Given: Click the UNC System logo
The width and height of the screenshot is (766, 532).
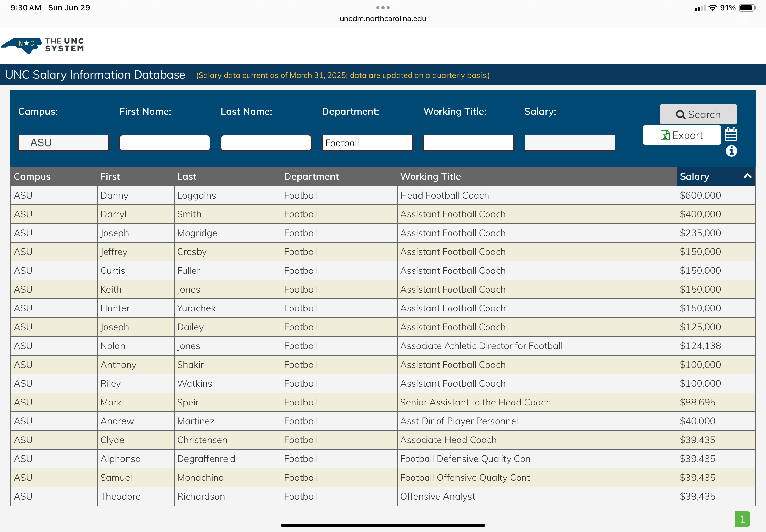Looking at the screenshot, I should (x=43, y=45).
